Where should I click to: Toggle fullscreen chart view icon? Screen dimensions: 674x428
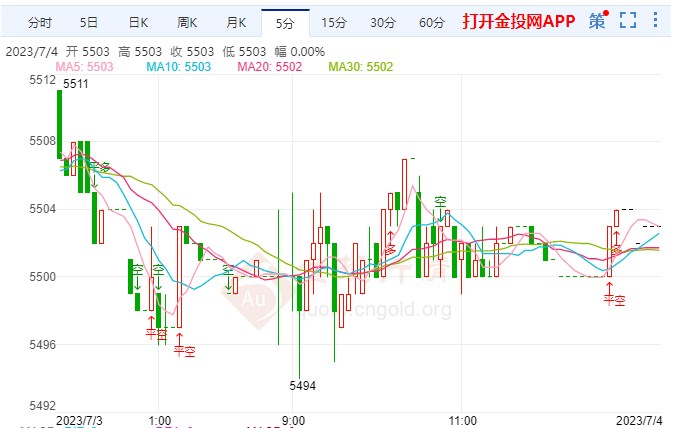tap(628, 20)
